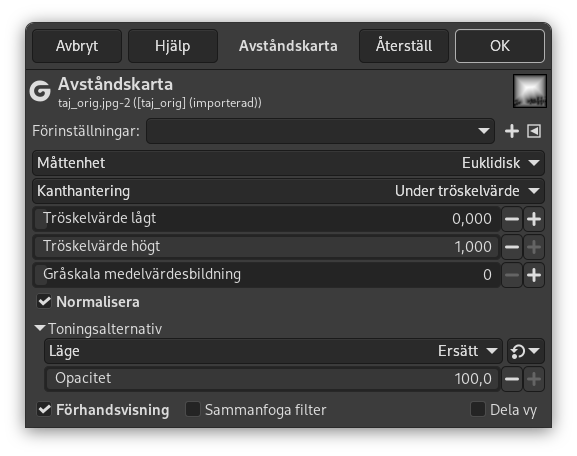Decrease Tröskelvärde lågt with minus
The width and height of the screenshot is (577, 456).
click(512, 219)
